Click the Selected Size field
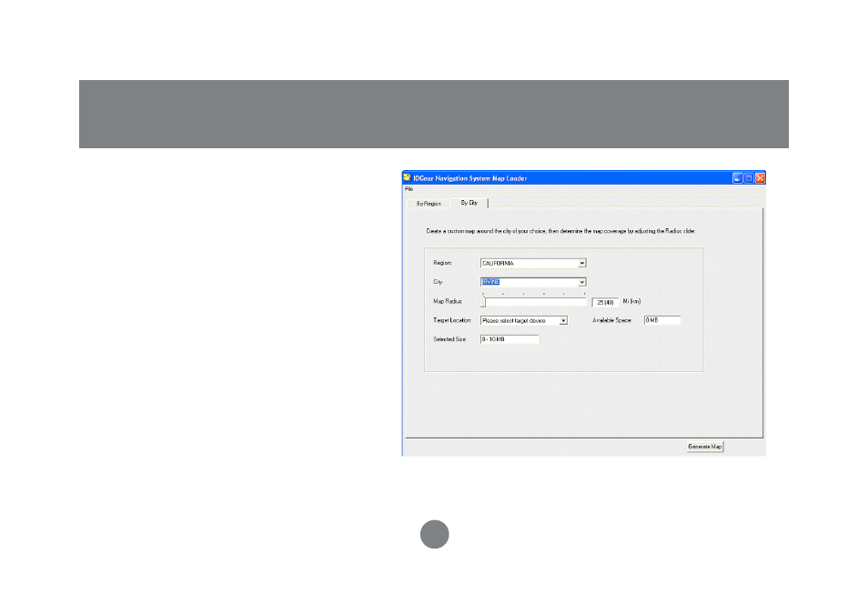The width and height of the screenshot is (868, 604). click(x=510, y=338)
